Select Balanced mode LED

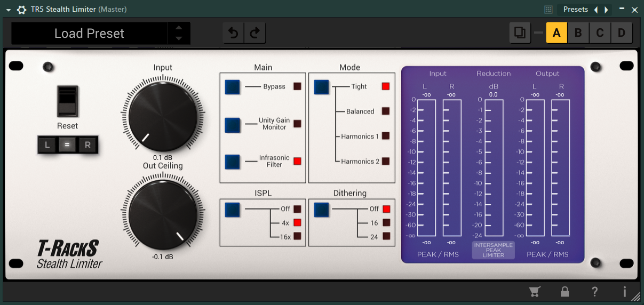386,111
